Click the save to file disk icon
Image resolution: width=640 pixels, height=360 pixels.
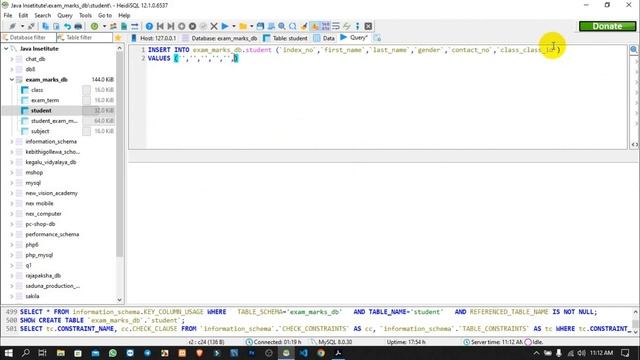point(260,26)
